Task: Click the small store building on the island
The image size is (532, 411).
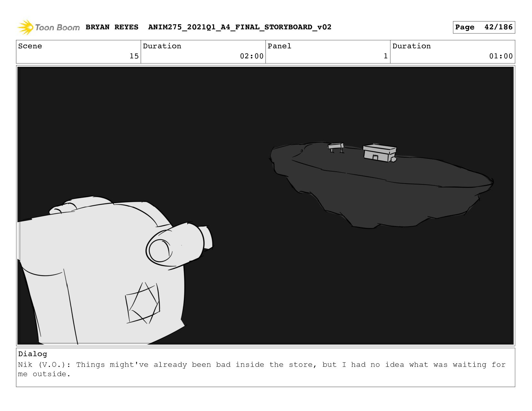Action: [379, 153]
